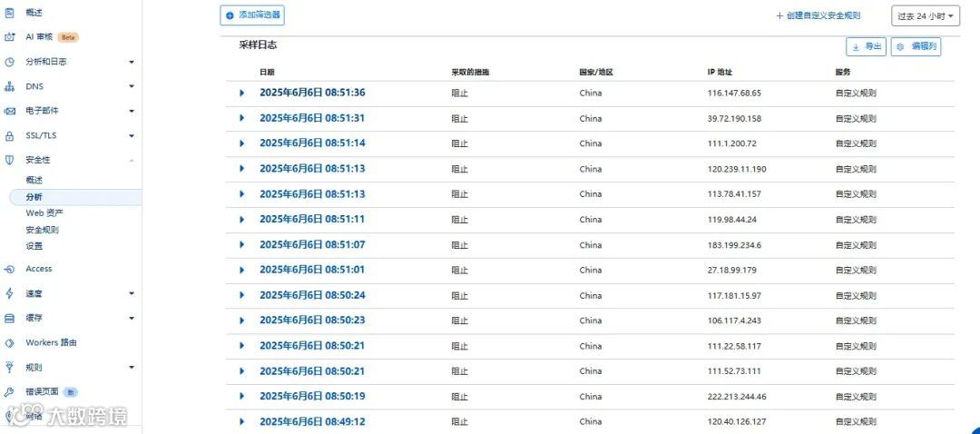The height and width of the screenshot is (434, 980).
Task: Click the gear icon on 编辑列
Action: [x=901, y=47]
